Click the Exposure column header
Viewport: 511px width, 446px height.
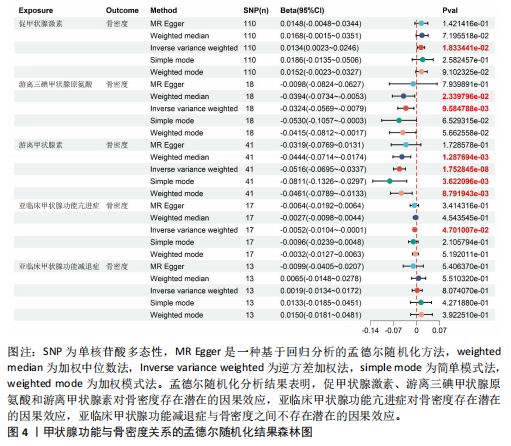36,10
